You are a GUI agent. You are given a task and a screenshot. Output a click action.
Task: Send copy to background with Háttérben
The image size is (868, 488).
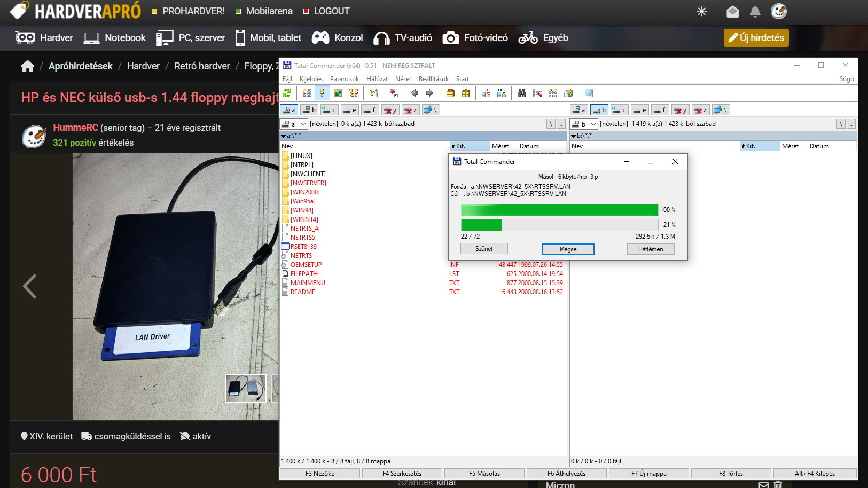click(x=651, y=249)
